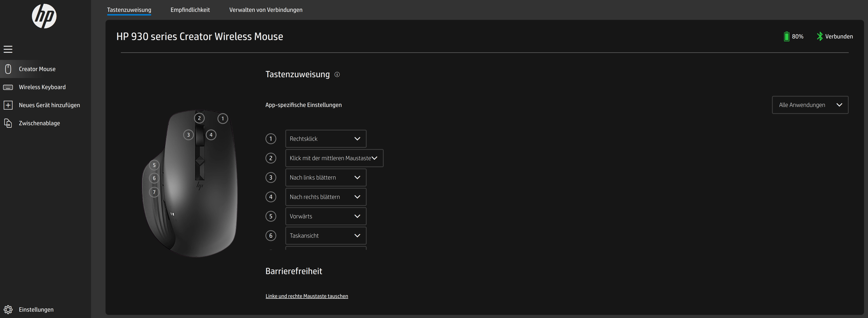The width and height of the screenshot is (868, 318).
Task: Click the HP logo
Action: point(44,16)
